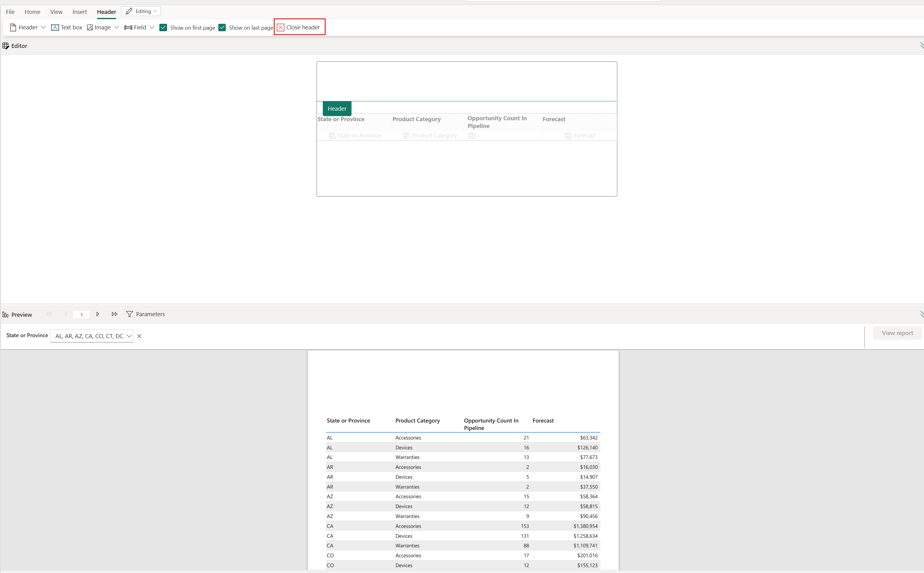
Task: Toggle Show on first page checkbox
Action: pyautogui.click(x=163, y=28)
